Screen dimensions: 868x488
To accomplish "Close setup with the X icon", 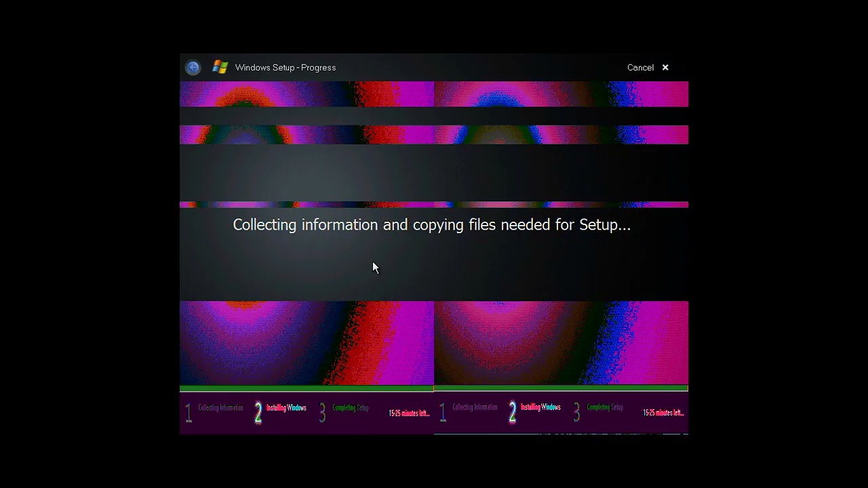I will (665, 68).
